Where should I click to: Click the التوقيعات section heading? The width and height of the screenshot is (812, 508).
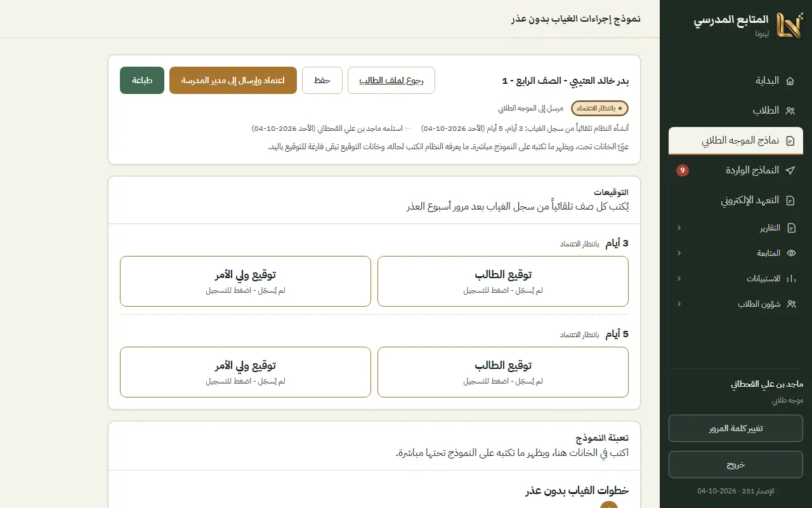(x=612, y=192)
